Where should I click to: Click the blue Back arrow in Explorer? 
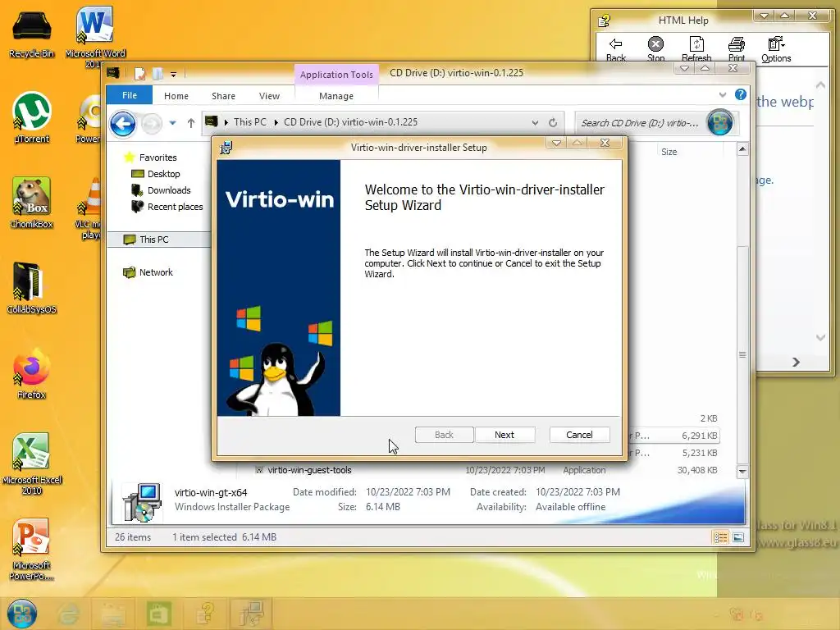[123, 124]
